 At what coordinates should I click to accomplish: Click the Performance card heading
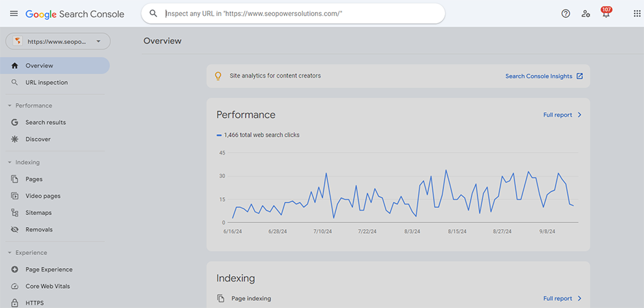[246, 115]
